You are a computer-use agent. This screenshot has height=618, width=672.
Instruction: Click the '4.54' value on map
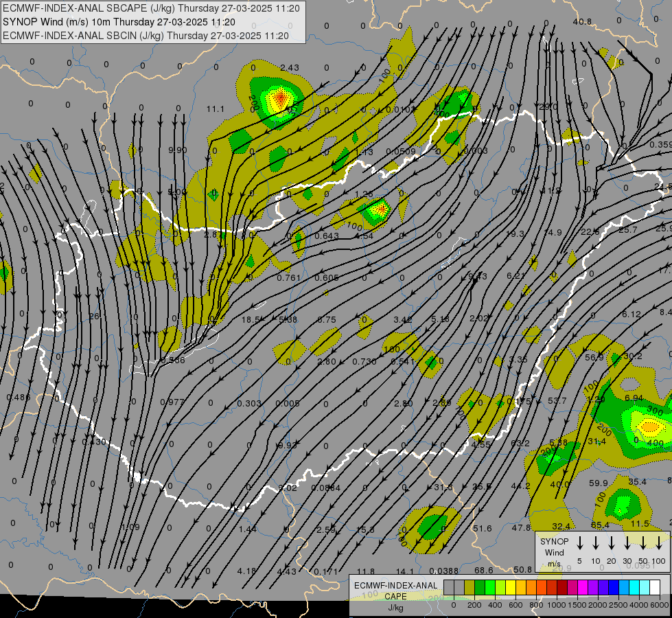(x=364, y=236)
